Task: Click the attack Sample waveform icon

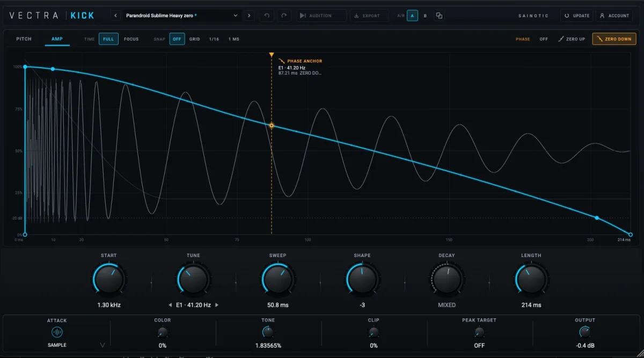Action: (57, 333)
